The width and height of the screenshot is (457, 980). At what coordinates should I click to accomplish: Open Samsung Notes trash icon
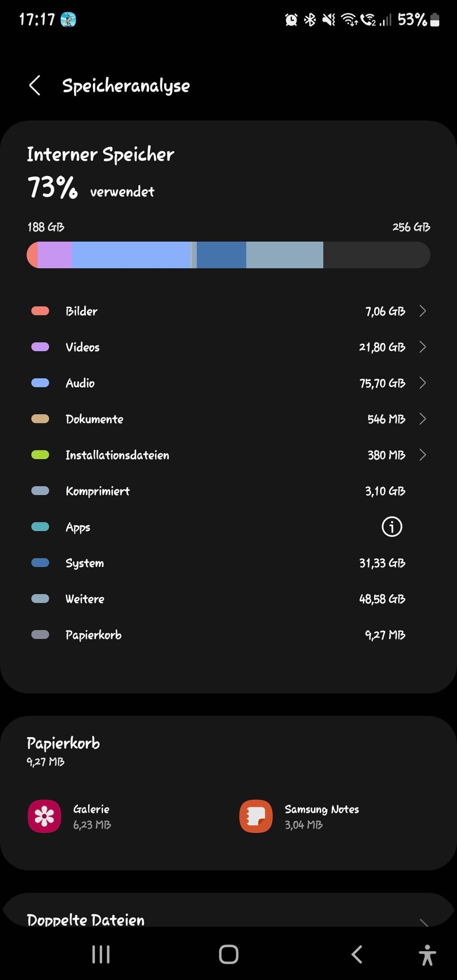(256, 816)
